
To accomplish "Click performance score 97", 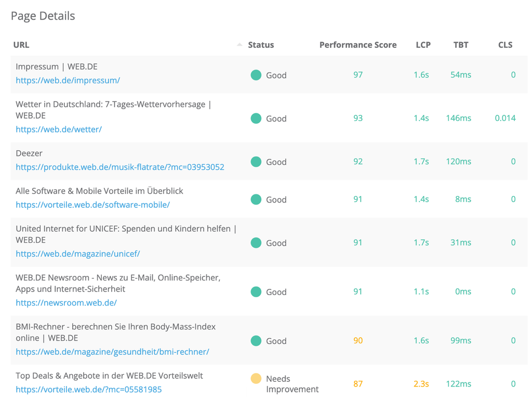I will point(358,75).
